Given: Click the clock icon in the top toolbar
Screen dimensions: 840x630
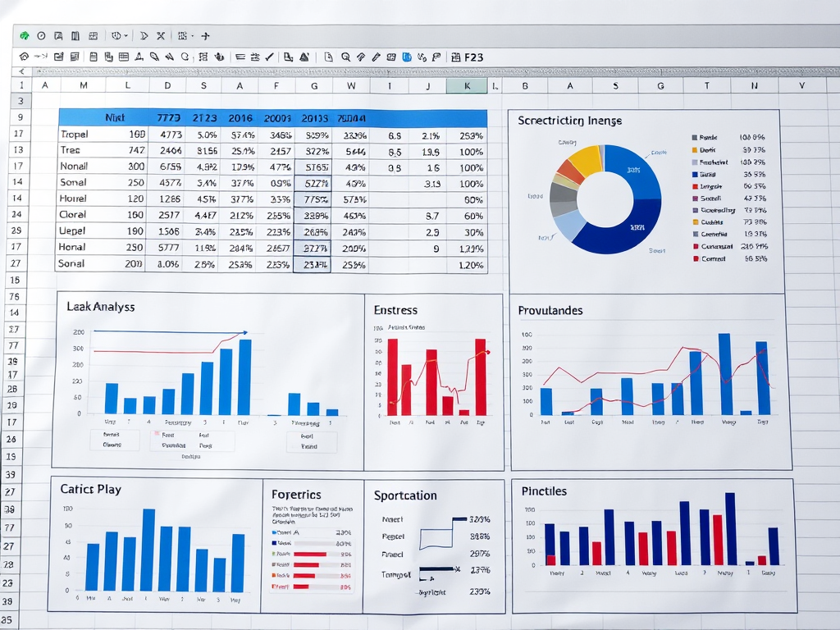Looking at the screenshot, I should (40, 36).
